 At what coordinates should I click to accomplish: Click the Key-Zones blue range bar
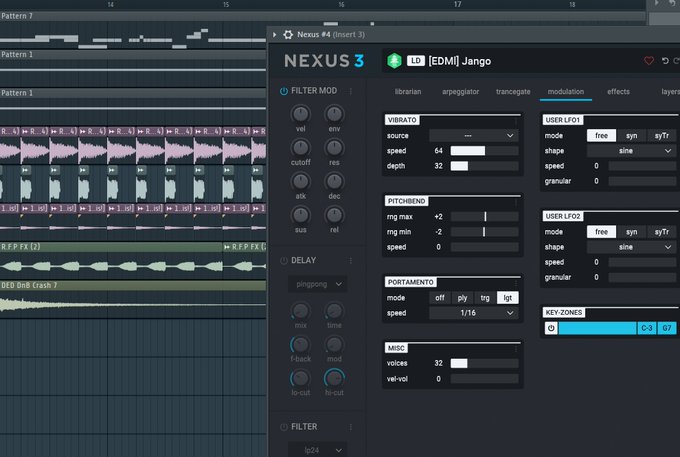(x=597, y=328)
